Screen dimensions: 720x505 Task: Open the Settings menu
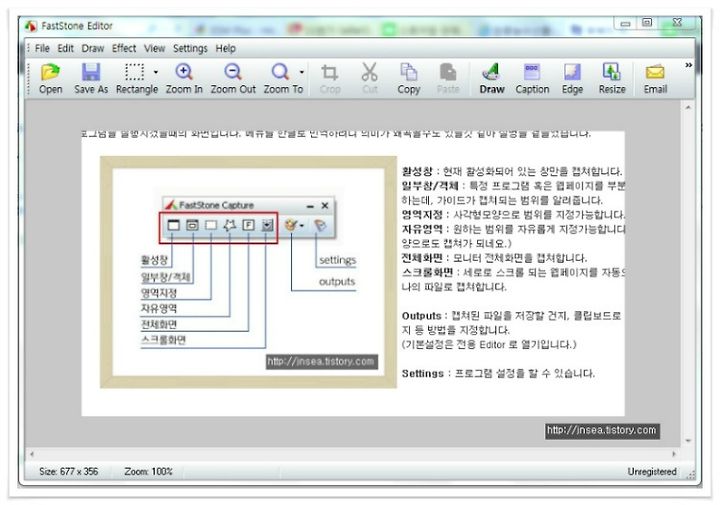190,48
